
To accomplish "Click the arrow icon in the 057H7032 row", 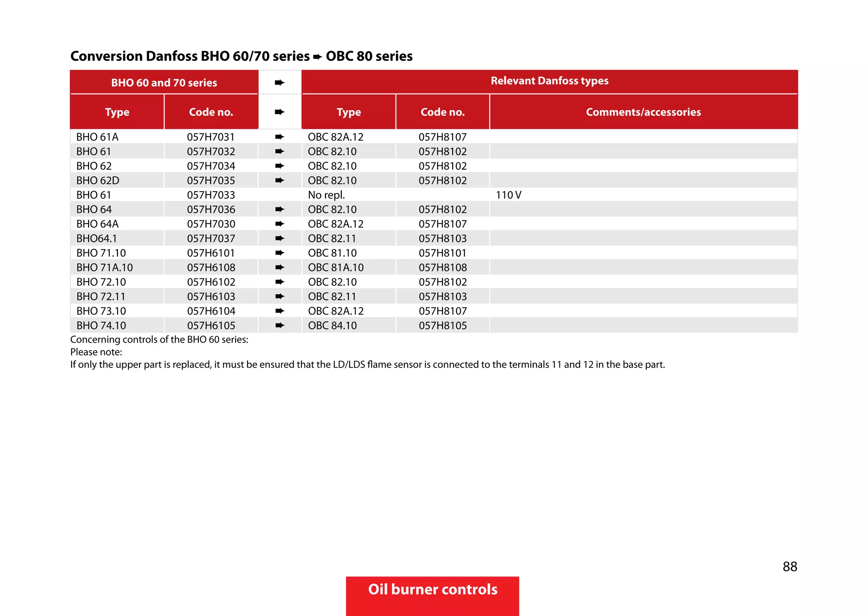I will (x=279, y=151).
